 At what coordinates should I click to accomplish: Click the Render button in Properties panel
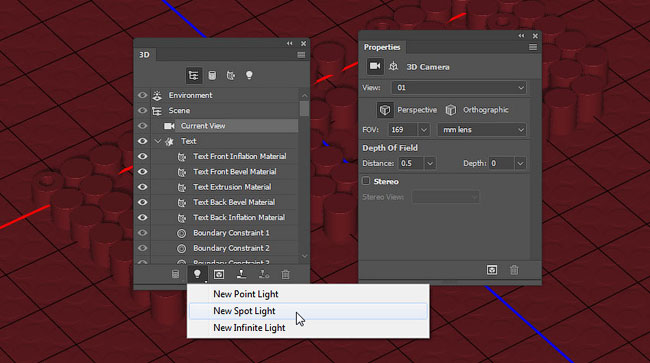coord(492,270)
